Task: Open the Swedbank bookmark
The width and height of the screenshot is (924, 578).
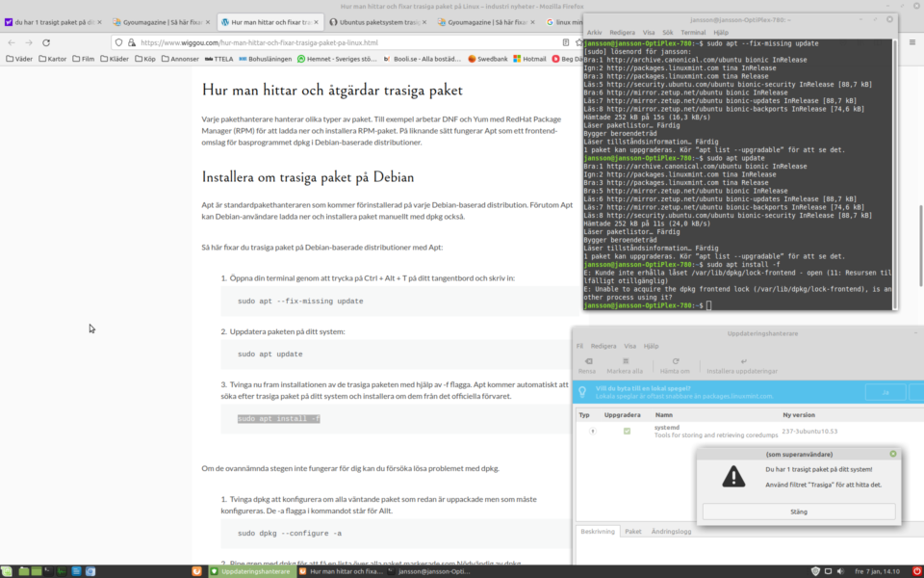Action: point(487,59)
